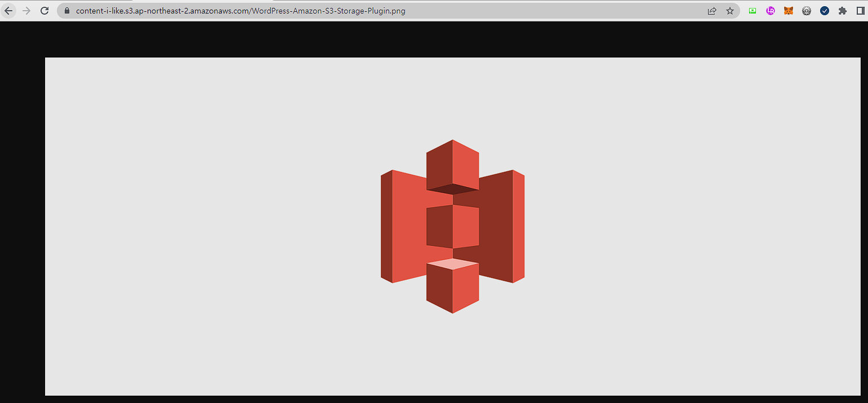Bookmark this tab with the star icon
Viewport: 868px width, 403px height.
730,11
